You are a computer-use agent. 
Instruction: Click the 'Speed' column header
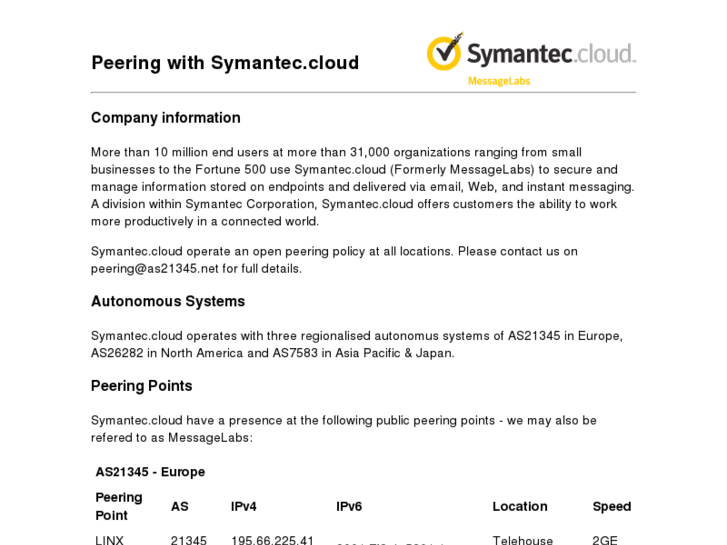point(612,507)
